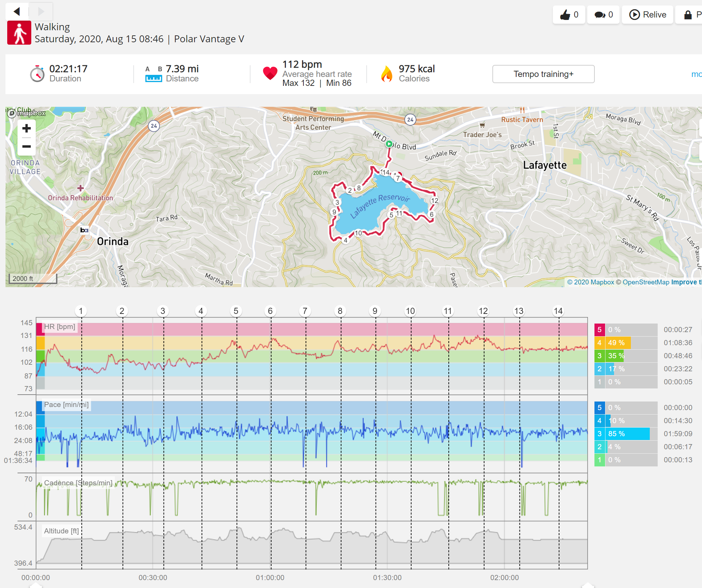Open comments with speech bubble icon
The width and height of the screenshot is (702, 588).
(x=603, y=15)
